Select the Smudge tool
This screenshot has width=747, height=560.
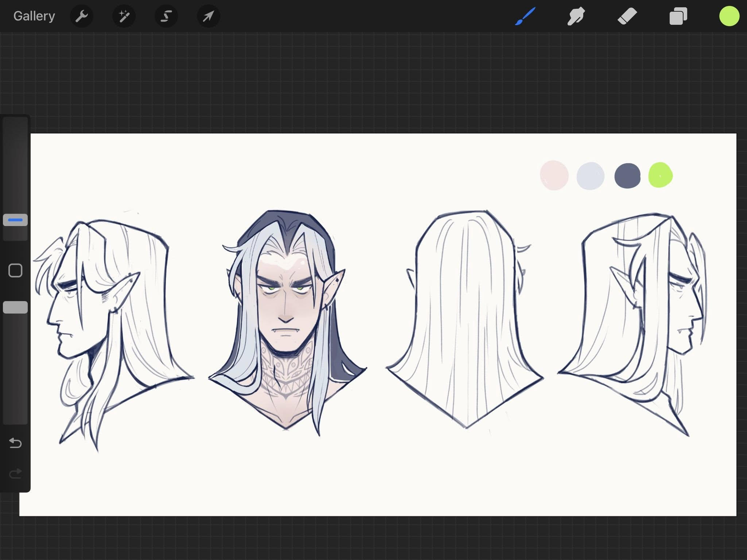[576, 16]
